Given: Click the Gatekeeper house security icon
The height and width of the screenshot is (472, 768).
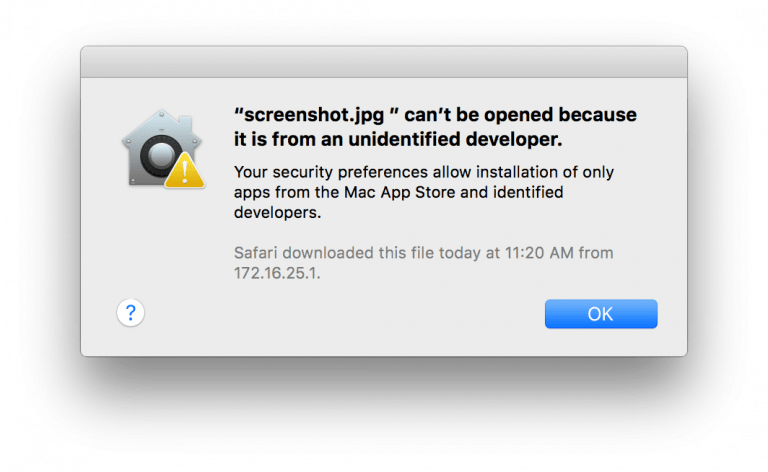Looking at the screenshot, I should pyautogui.click(x=163, y=149).
